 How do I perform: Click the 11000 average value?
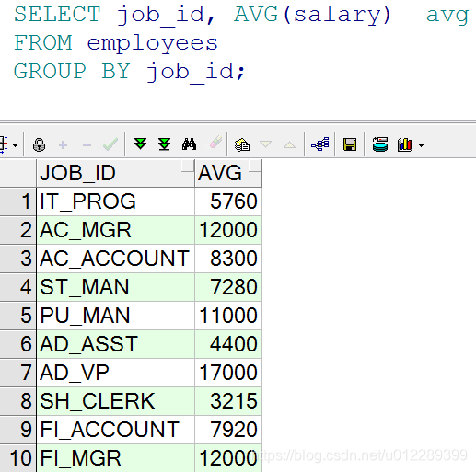(228, 316)
